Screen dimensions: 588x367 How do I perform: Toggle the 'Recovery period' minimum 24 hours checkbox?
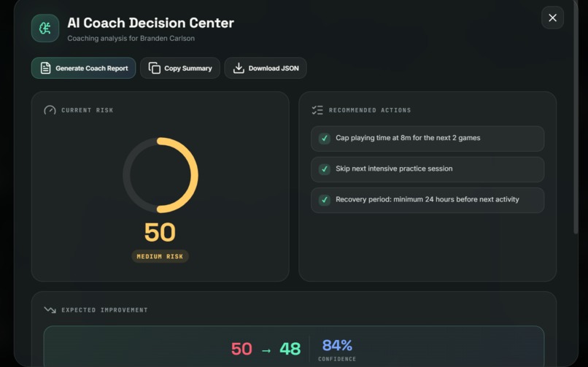pos(325,200)
